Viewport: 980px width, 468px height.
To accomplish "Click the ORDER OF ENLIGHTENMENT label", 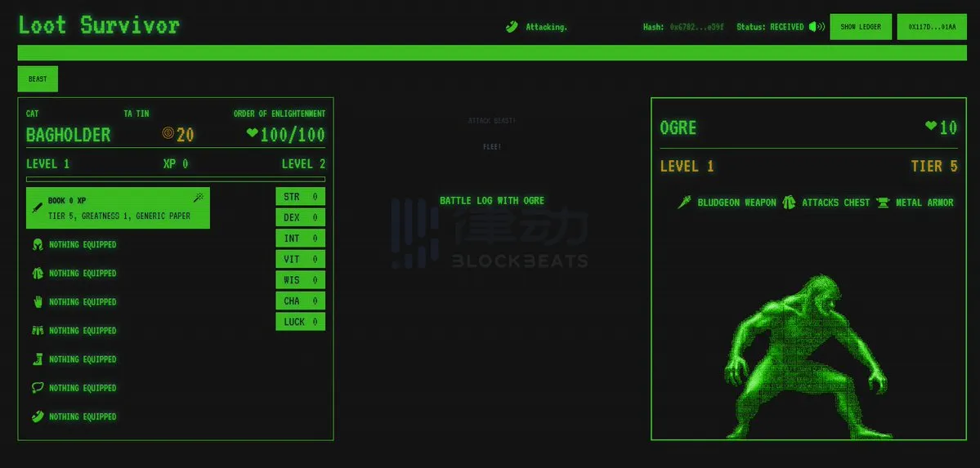I will (280, 114).
